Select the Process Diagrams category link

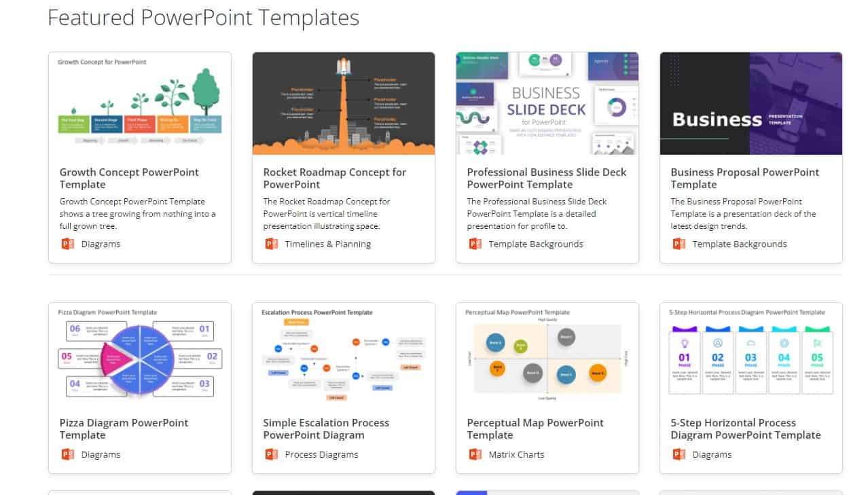click(321, 454)
